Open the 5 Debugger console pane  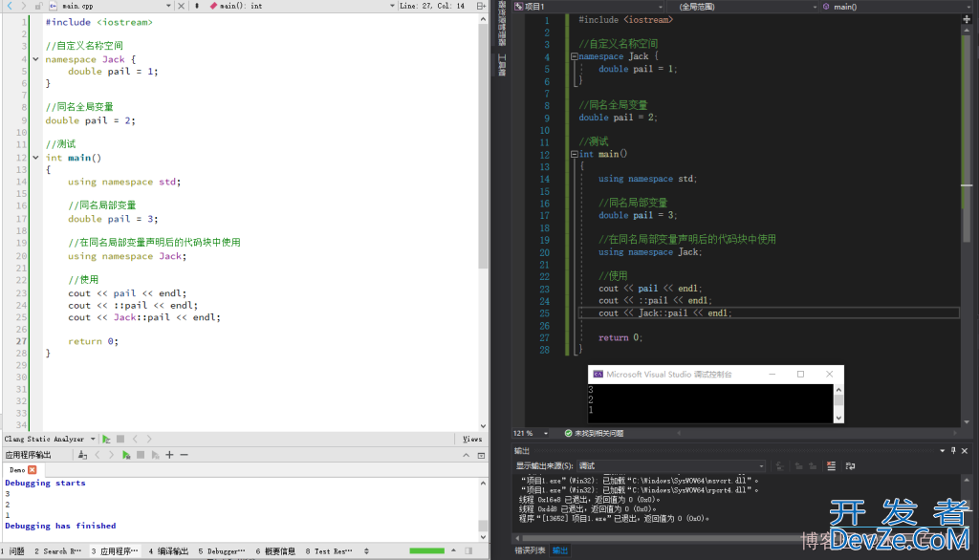point(222,550)
